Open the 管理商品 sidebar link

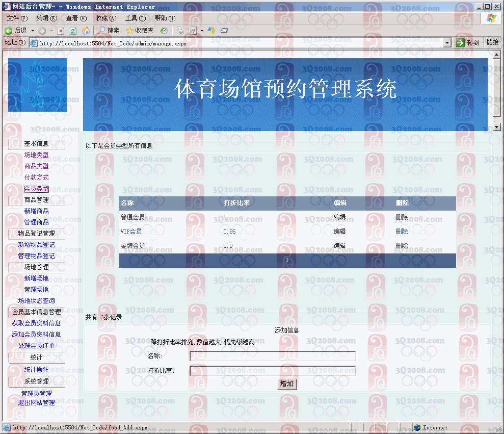coord(36,222)
